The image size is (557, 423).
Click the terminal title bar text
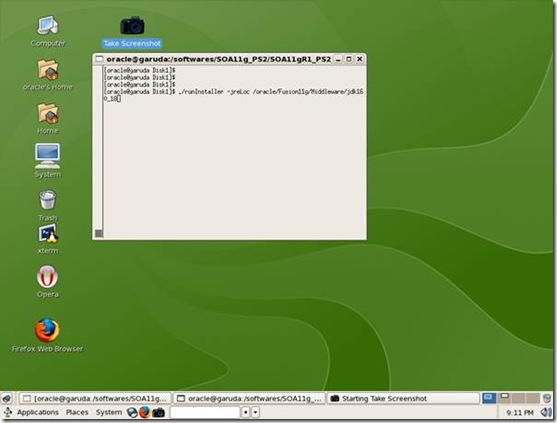[x=218, y=59]
